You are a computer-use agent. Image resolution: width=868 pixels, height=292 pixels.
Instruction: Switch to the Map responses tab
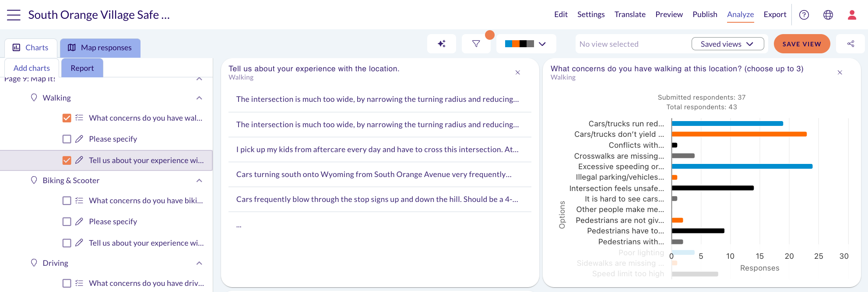(100, 48)
